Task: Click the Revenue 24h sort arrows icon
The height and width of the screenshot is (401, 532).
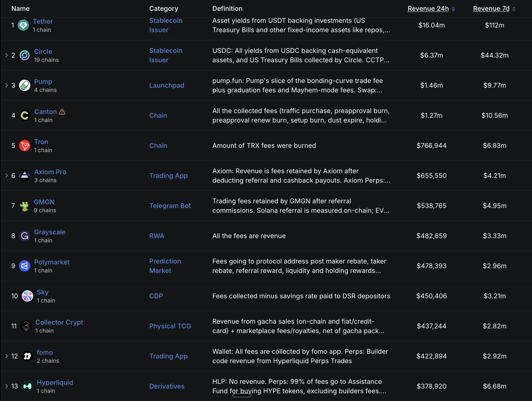Action: click(x=453, y=9)
